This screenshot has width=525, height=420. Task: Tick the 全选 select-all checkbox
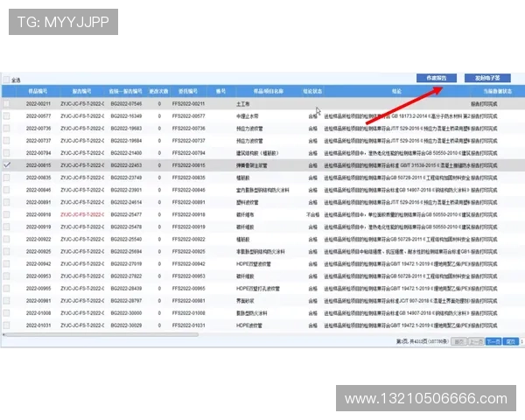(x=6, y=80)
